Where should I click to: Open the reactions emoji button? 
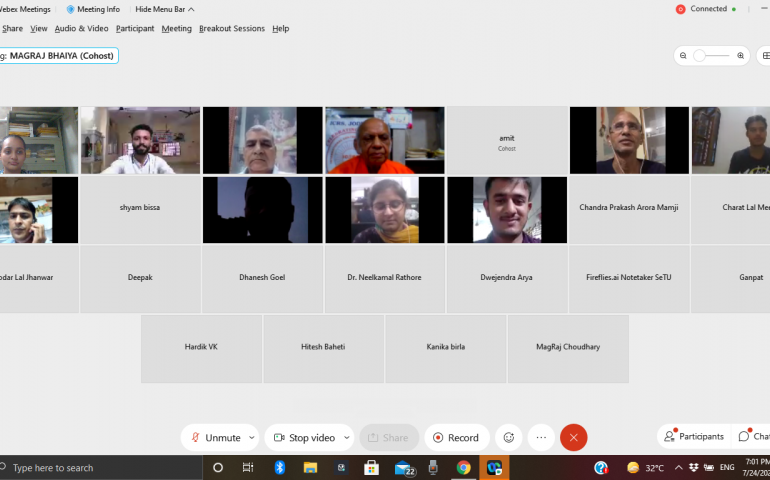(x=509, y=437)
